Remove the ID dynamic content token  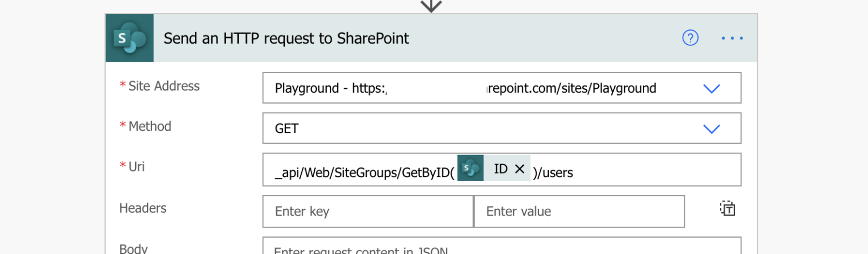point(520,169)
